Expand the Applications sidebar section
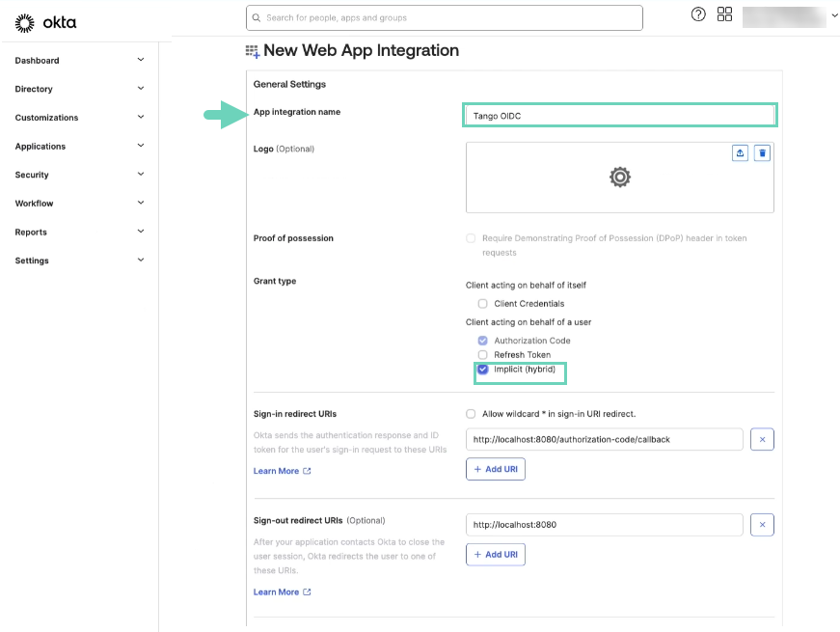The image size is (840, 632). 79,147
